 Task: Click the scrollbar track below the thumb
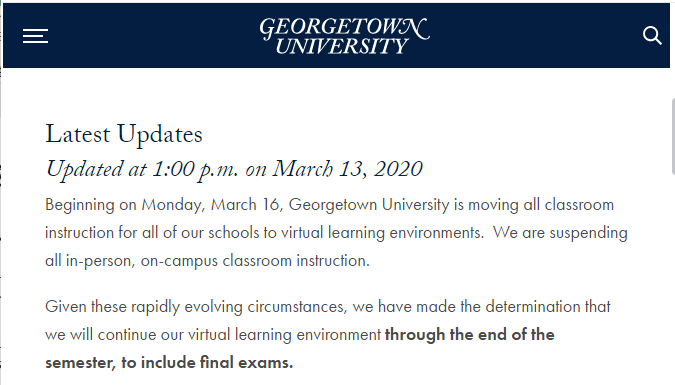(673, 280)
